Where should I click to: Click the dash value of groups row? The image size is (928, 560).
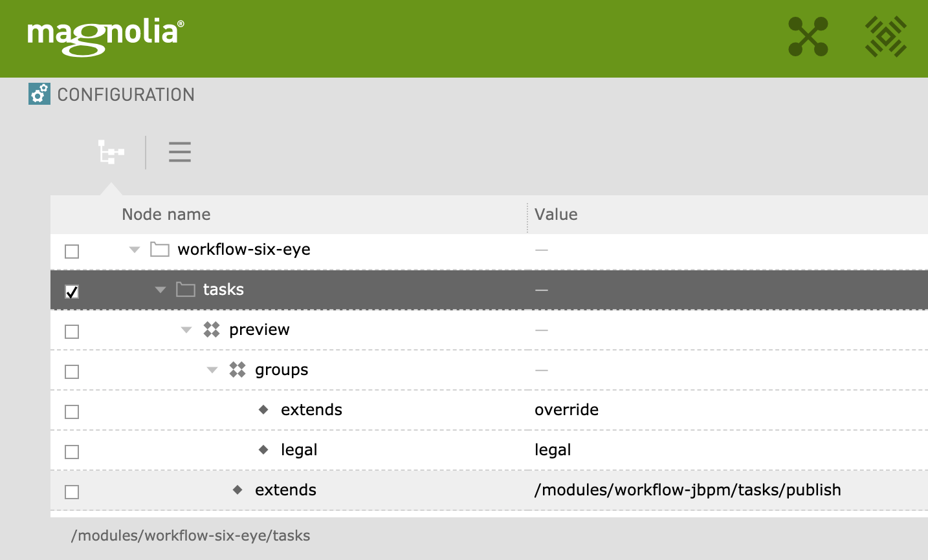click(542, 371)
